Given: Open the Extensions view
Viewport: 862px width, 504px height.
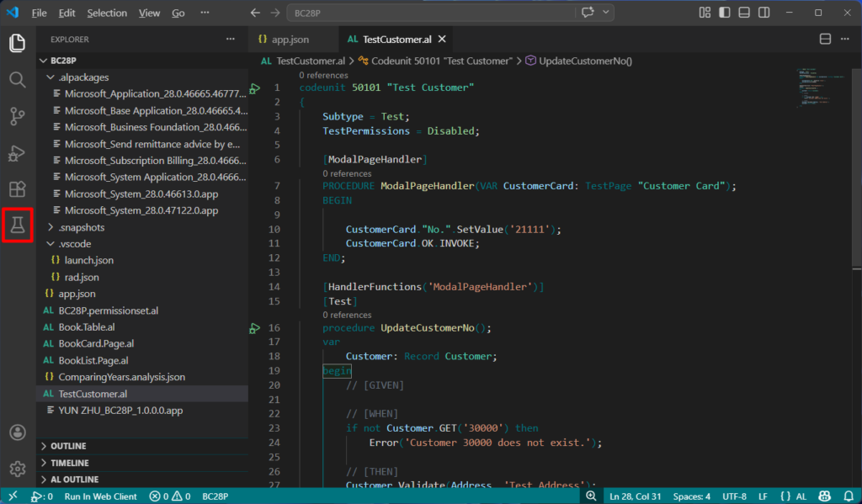Looking at the screenshot, I should click(x=18, y=189).
